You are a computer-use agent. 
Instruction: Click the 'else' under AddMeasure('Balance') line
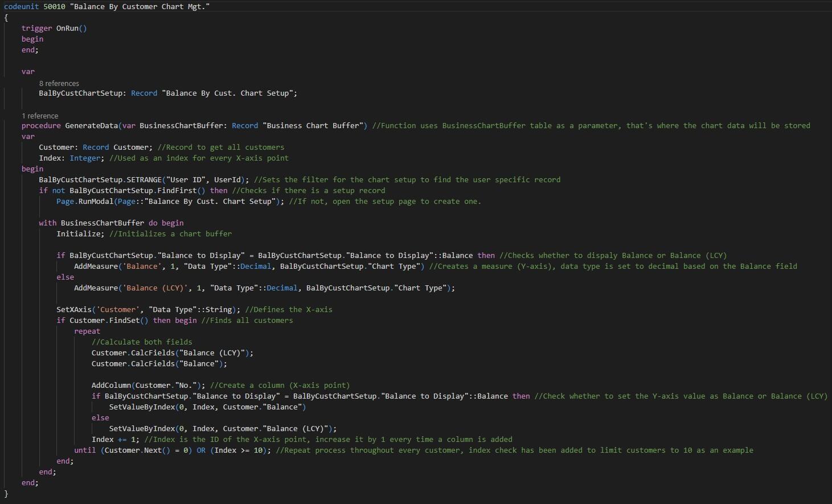tap(65, 277)
